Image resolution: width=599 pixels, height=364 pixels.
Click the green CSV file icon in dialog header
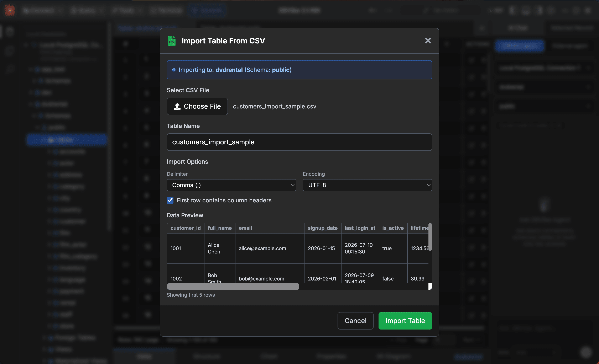click(172, 41)
